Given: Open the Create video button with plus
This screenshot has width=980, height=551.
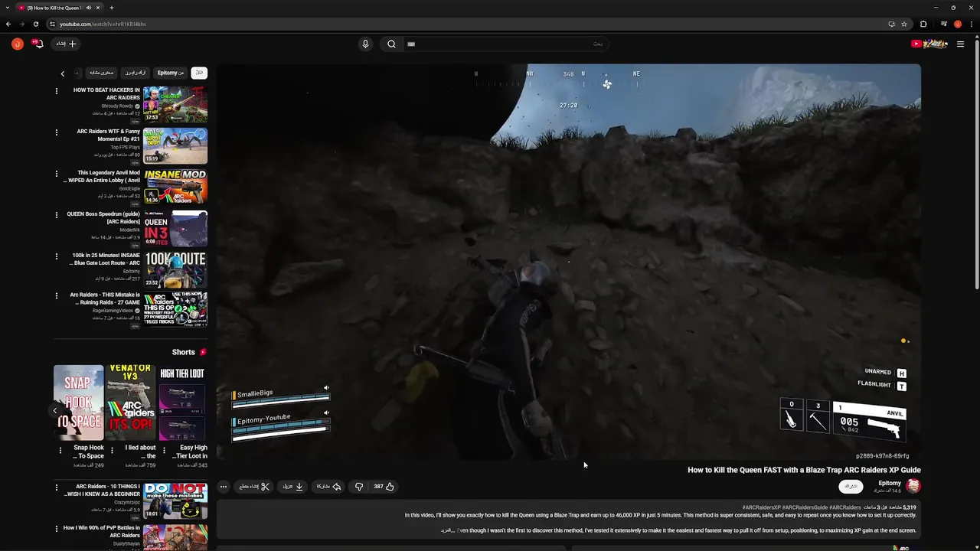Looking at the screenshot, I should point(67,44).
